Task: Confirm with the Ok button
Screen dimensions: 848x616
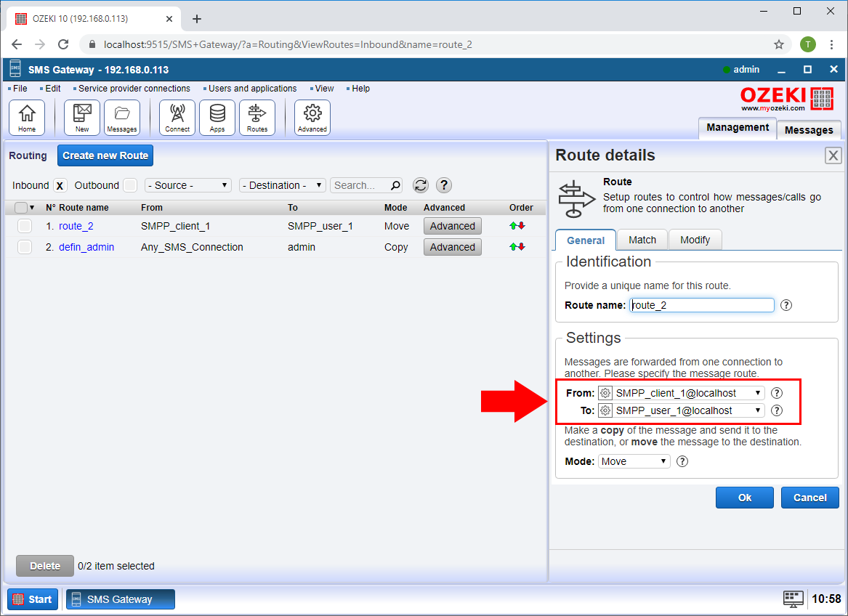Action: click(x=745, y=498)
